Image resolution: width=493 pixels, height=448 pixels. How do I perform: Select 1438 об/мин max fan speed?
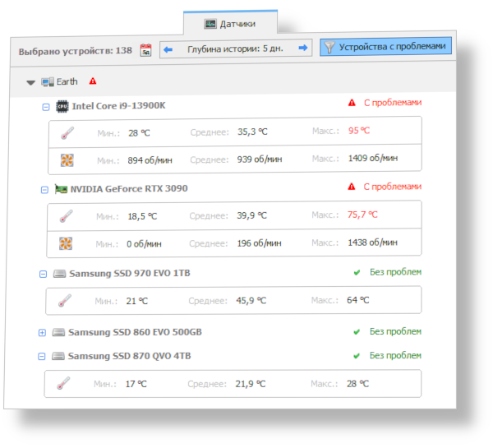pyautogui.click(x=372, y=242)
